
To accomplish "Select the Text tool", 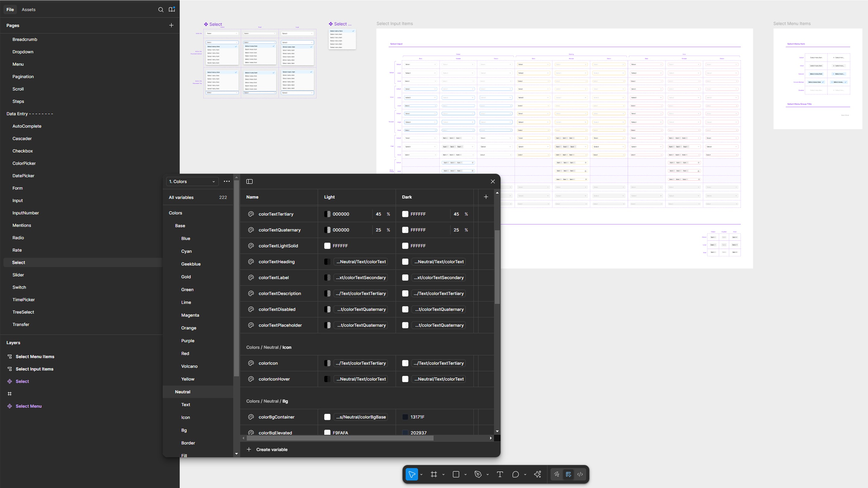I will point(500,474).
